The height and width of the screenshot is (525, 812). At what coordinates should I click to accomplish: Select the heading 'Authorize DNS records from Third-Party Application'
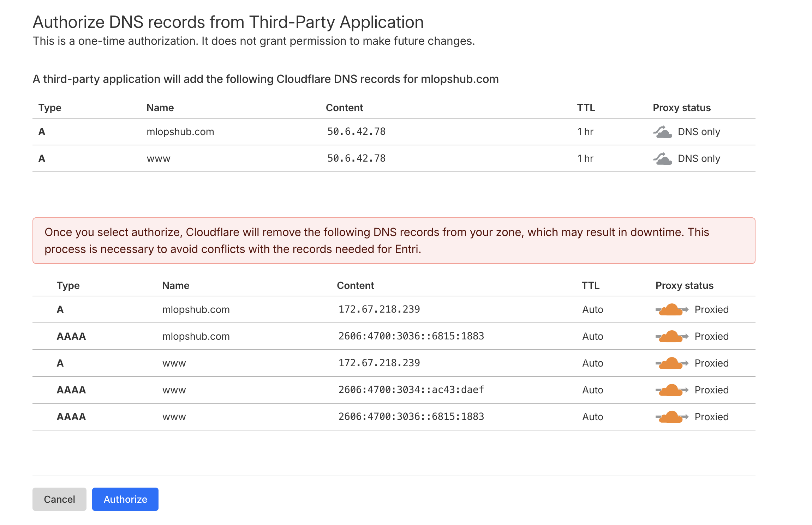(228, 22)
